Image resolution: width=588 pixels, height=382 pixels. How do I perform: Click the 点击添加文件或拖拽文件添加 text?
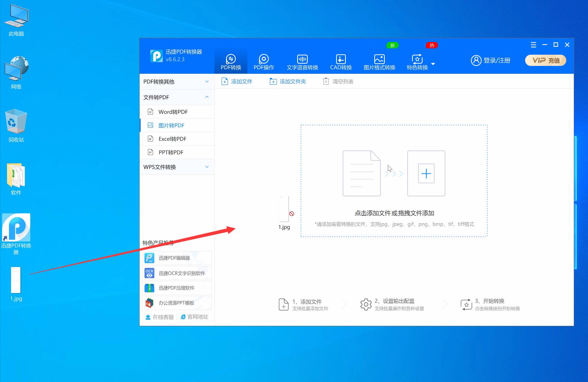click(x=394, y=213)
